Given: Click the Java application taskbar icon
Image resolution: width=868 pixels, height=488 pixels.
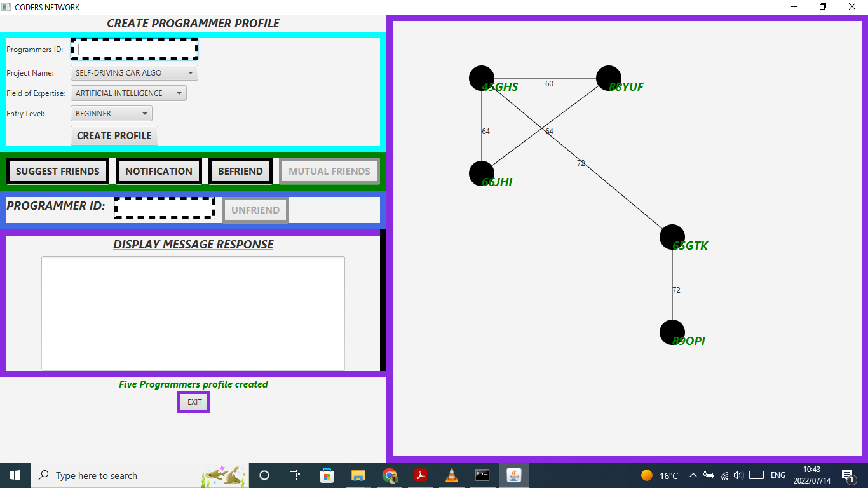Looking at the screenshot, I should (513, 475).
